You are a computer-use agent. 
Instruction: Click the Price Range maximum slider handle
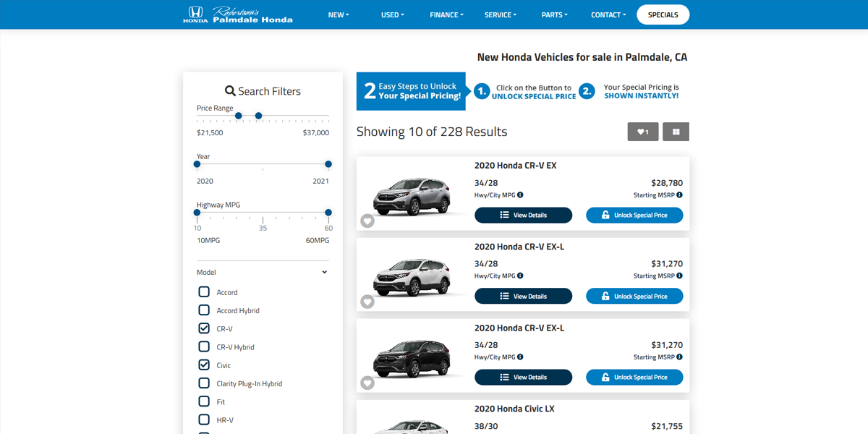click(x=258, y=116)
